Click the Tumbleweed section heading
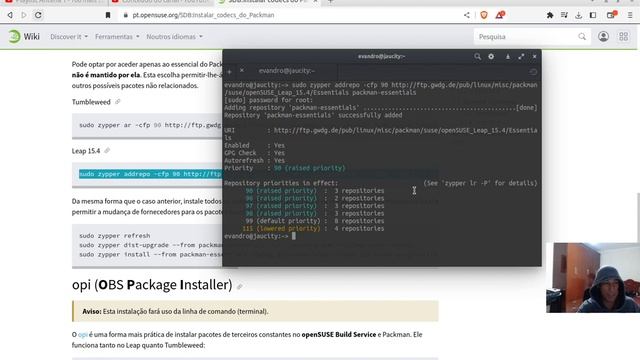The height and width of the screenshot is (360, 640). (x=91, y=102)
